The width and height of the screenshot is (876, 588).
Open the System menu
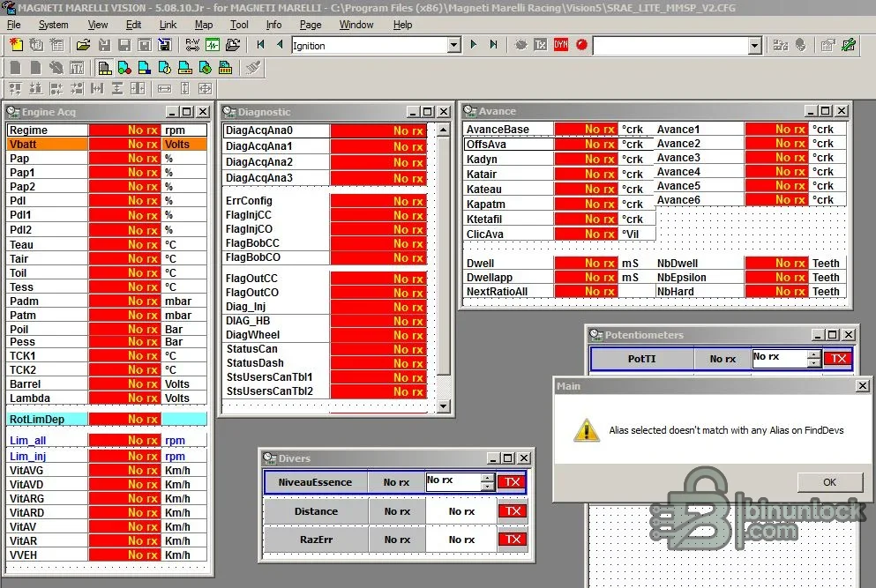(x=53, y=25)
